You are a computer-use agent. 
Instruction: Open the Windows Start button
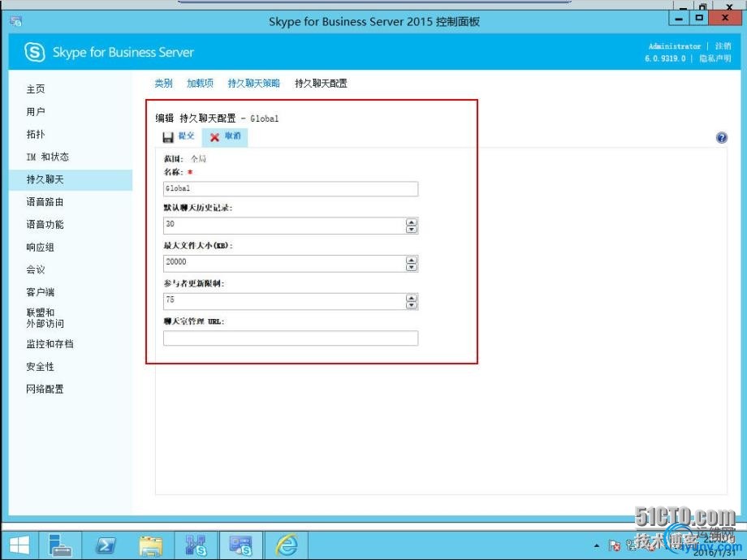pyautogui.click(x=19, y=545)
